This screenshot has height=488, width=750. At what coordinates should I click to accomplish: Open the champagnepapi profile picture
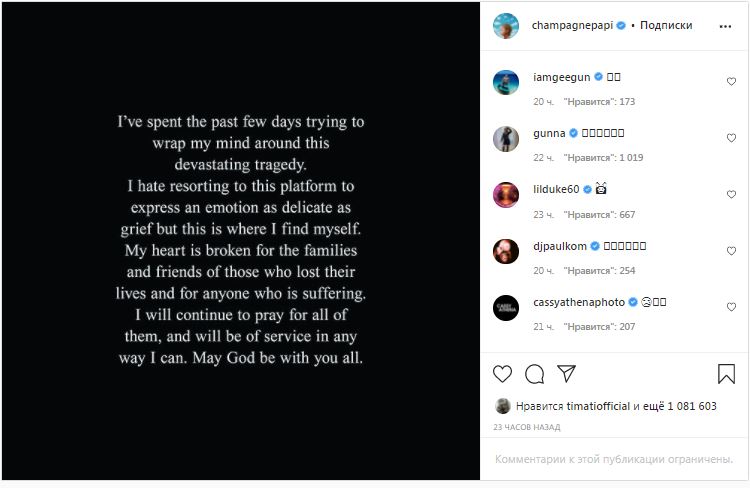[x=506, y=26]
